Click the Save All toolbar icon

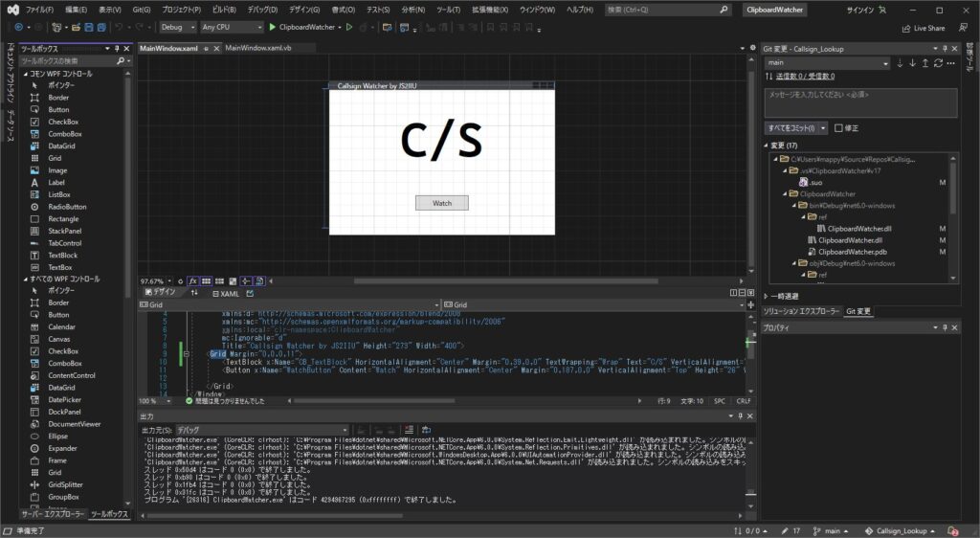click(101, 28)
